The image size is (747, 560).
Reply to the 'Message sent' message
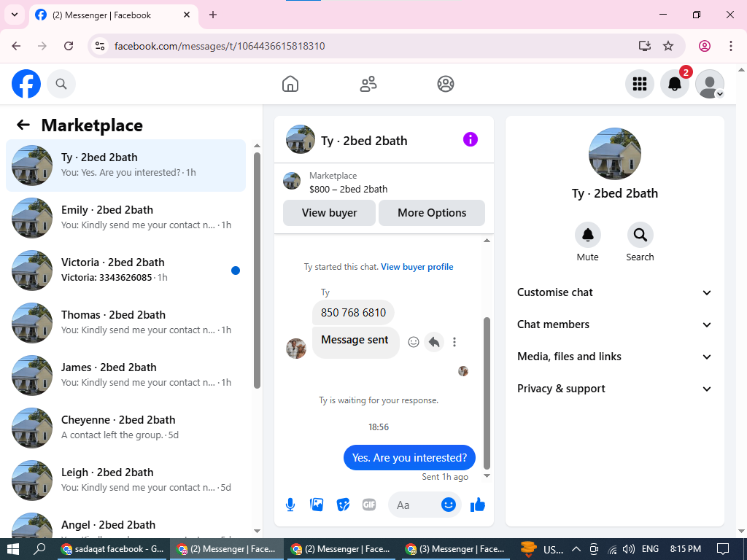point(434,342)
